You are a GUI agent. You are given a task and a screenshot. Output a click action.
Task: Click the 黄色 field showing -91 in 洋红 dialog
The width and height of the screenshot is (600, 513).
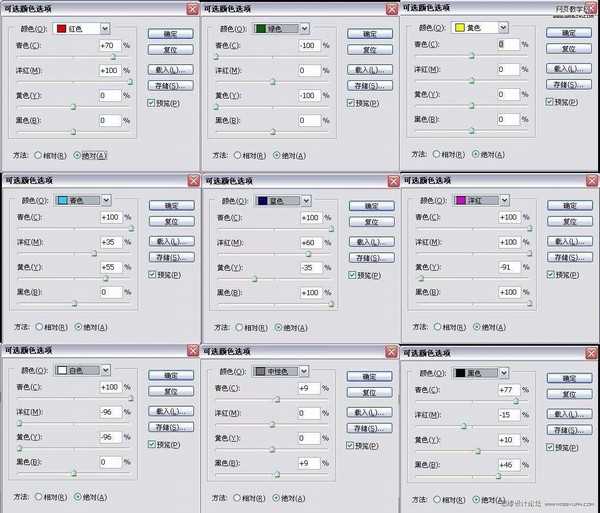[x=510, y=267]
